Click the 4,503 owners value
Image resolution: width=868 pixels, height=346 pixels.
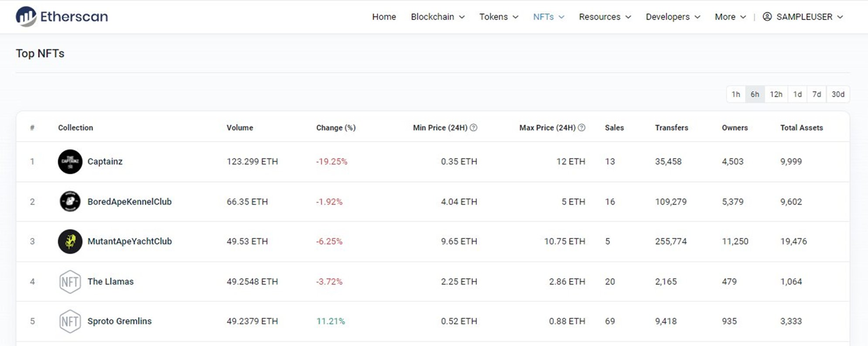coord(732,161)
